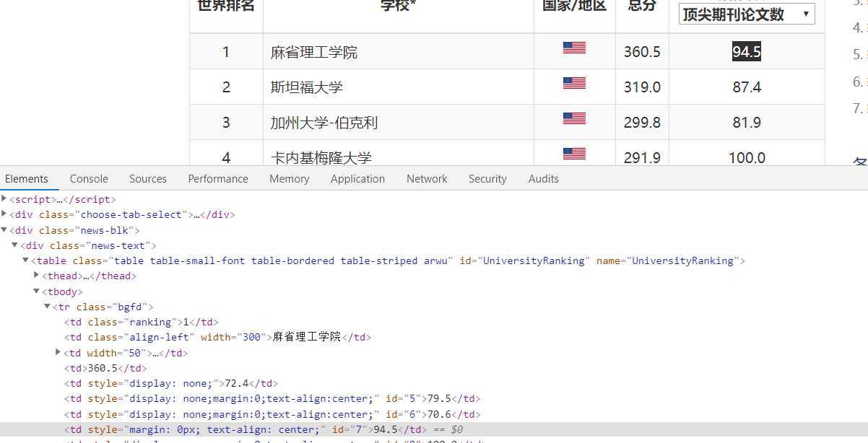Open the 顶尖期刊论文数 indicator dropdown

tap(747, 14)
